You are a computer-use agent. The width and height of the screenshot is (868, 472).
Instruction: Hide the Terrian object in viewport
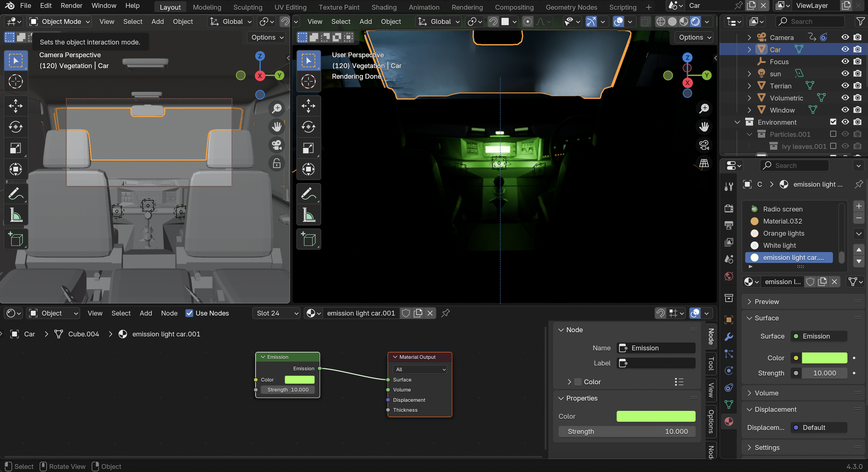point(845,86)
